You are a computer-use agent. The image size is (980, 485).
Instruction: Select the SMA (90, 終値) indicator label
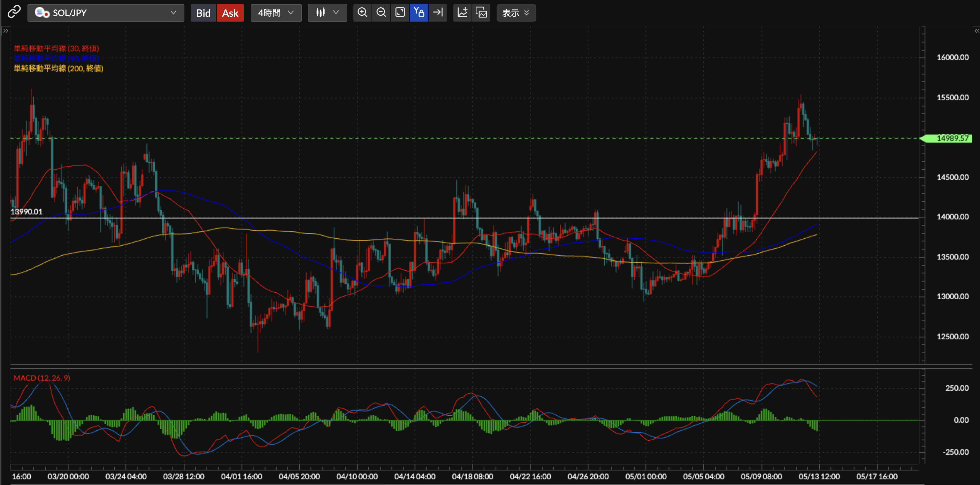(x=56, y=58)
